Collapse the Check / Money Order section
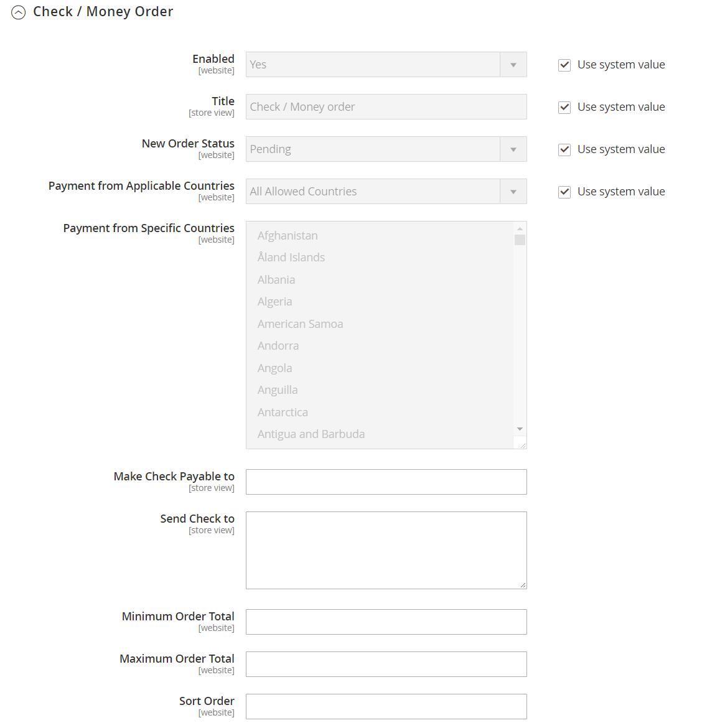 coord(19,12)
